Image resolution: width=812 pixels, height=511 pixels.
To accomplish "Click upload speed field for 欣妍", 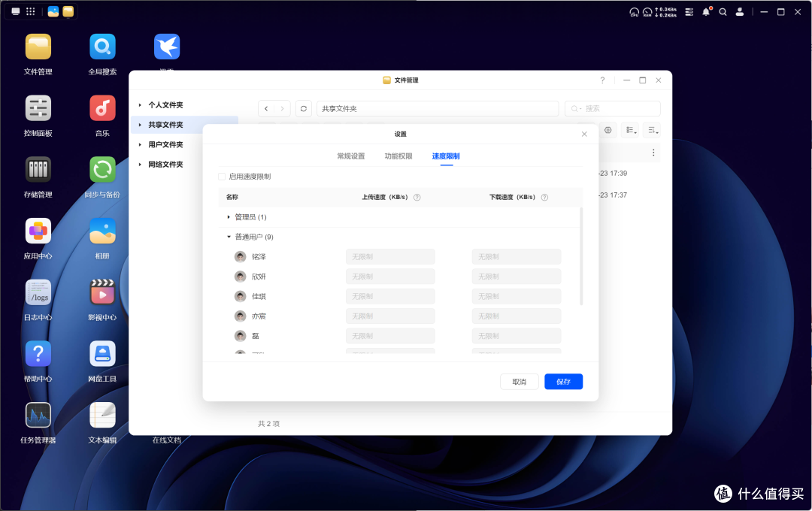I will tap(390, 277).
